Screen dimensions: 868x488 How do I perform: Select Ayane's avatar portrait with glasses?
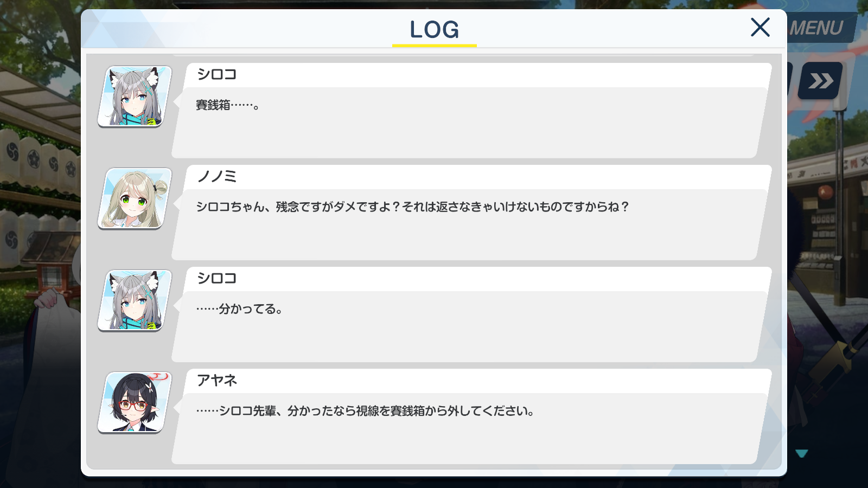coord(135,402)
